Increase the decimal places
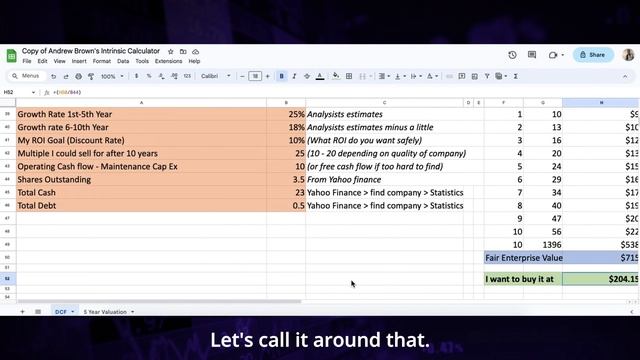640x360 pixels. point(174,76)
